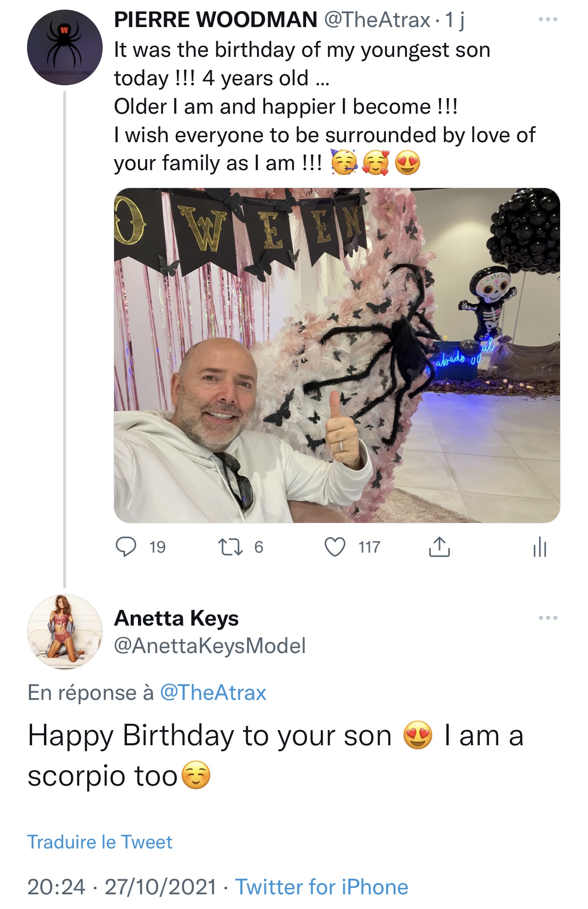
Task: Click Traduire le Tweet link
Action: point(99,842)
